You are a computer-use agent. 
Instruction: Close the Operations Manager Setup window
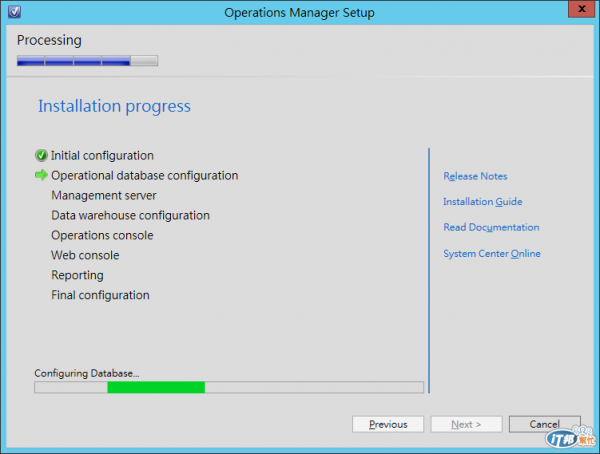point(581,9)
